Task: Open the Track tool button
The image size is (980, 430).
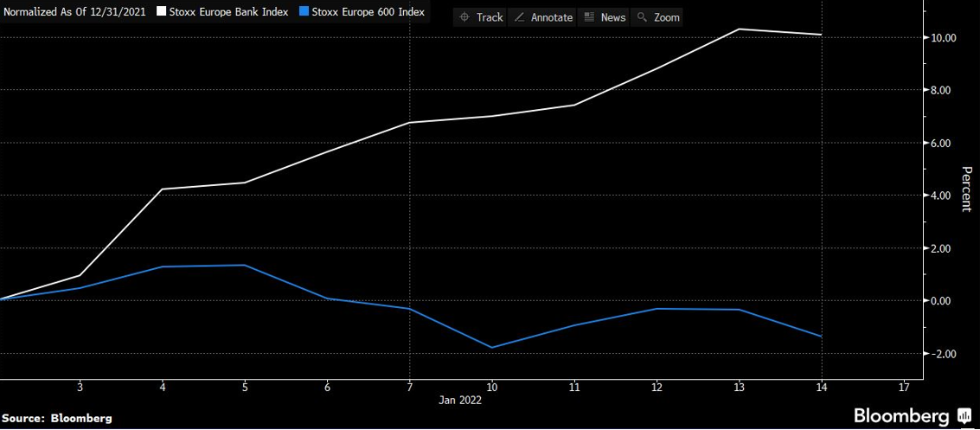Action: coord(481,17)
